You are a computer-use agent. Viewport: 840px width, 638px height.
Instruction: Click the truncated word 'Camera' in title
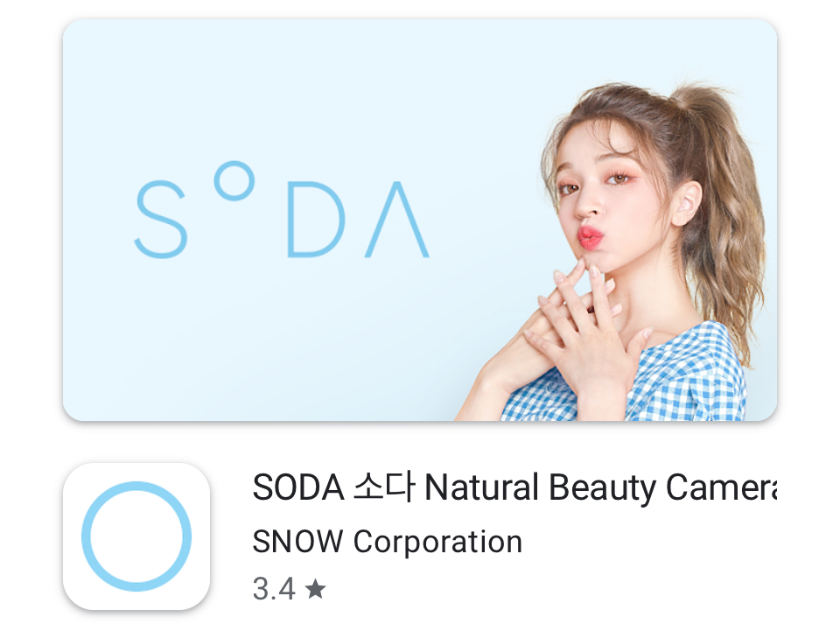tap(722, 487)
